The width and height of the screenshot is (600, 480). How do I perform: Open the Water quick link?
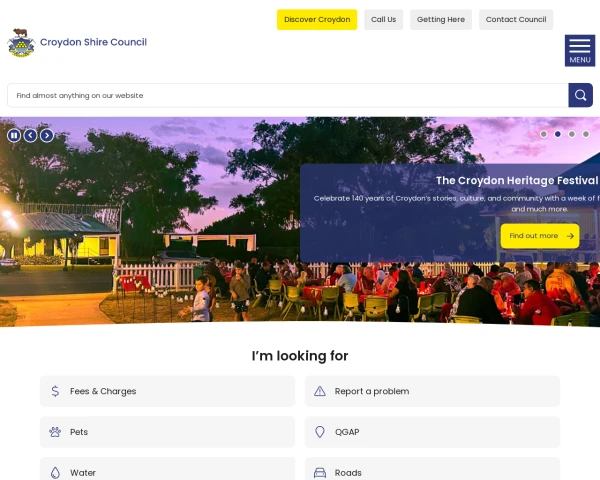167,470
